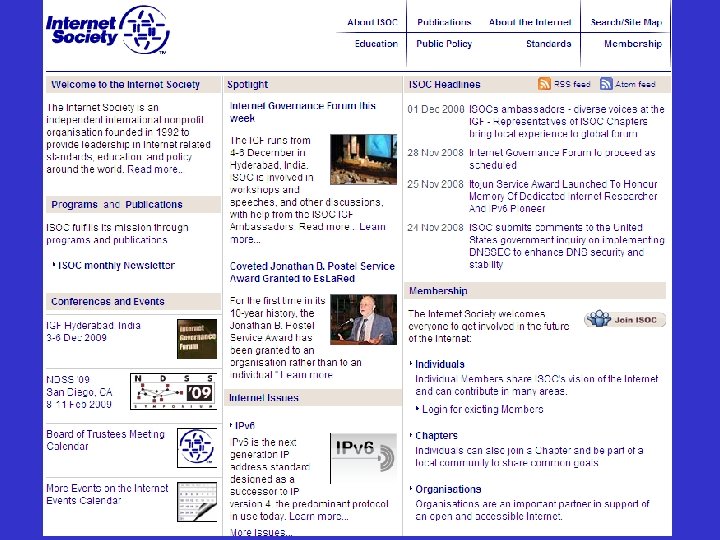
Task: Open 25 Nov Itojun Service Award headline
Action: pos(563,196)
